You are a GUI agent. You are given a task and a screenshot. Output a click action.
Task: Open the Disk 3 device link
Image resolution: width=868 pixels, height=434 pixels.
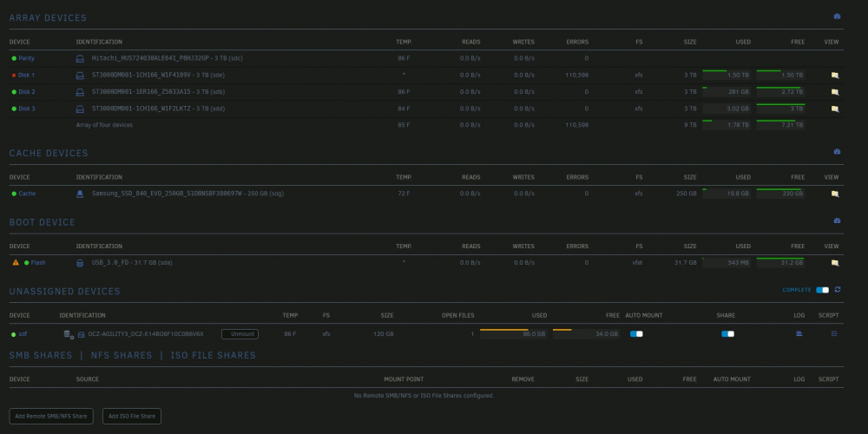point(27,109)
